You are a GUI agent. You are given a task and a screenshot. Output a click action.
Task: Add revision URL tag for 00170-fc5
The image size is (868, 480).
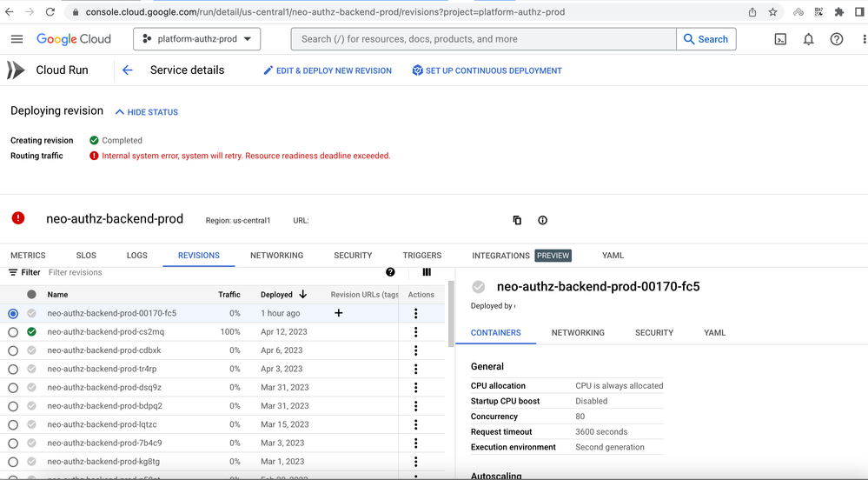(338, 313)
